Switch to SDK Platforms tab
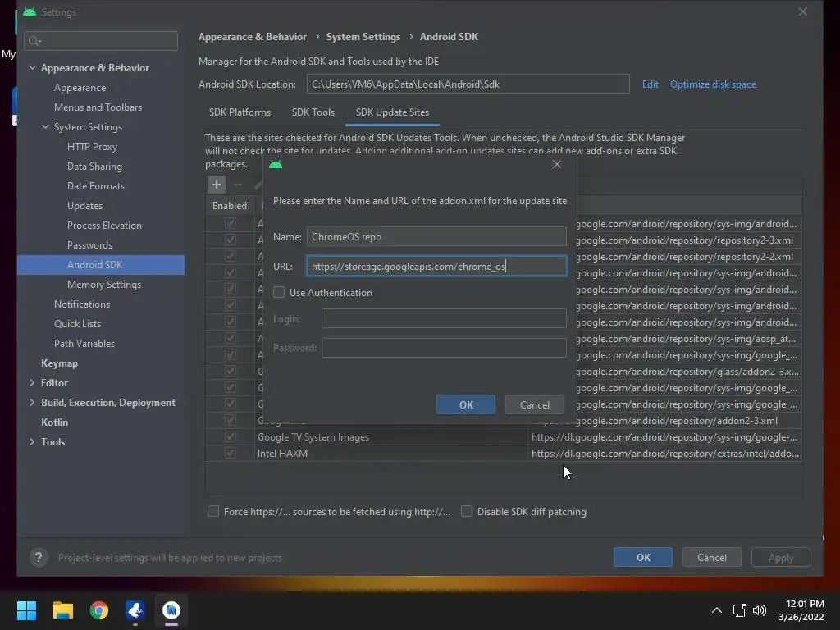 240,112
